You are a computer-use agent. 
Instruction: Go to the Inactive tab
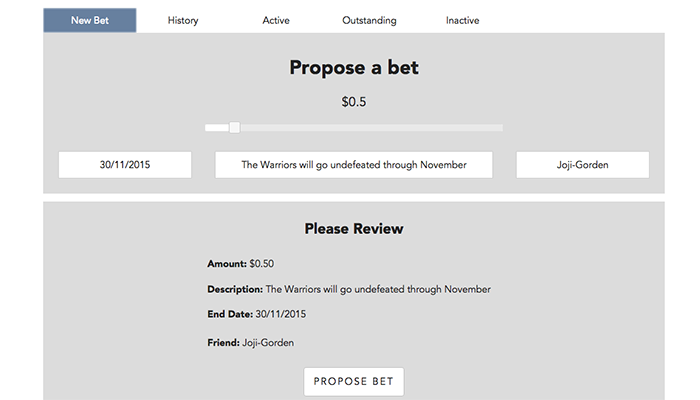pos(462,20)
